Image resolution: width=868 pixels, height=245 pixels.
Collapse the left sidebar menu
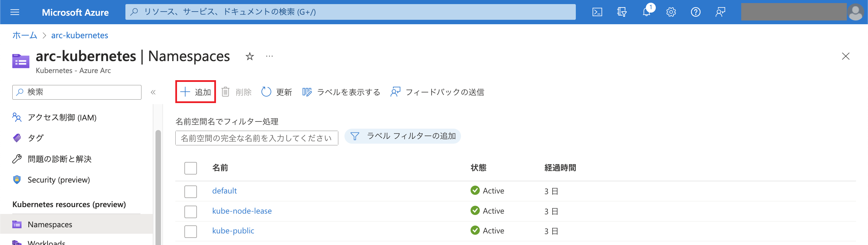pos(153,92)
